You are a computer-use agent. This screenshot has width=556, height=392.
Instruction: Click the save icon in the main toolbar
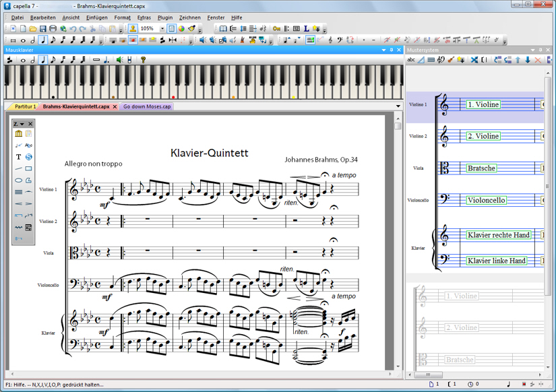pos(42,29)
